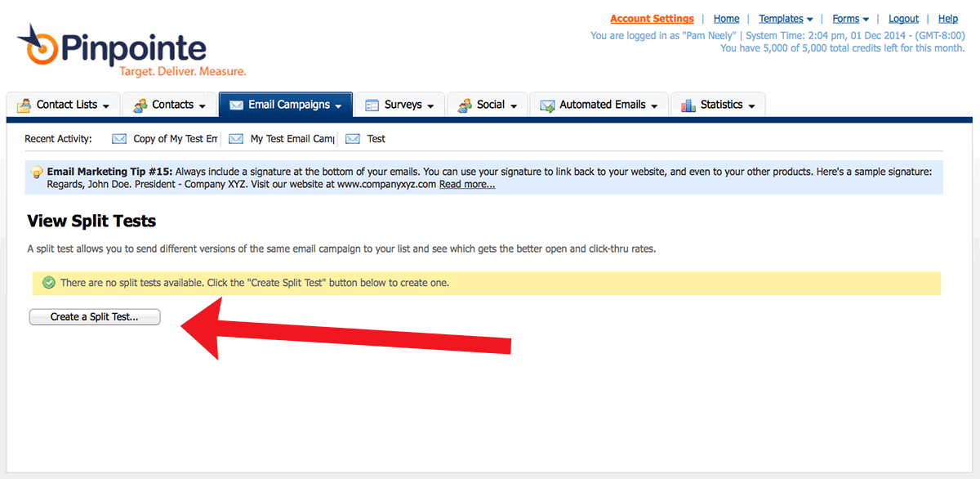
Task: Open recent activity My Test Email Camp
Action: pos(292,139)
